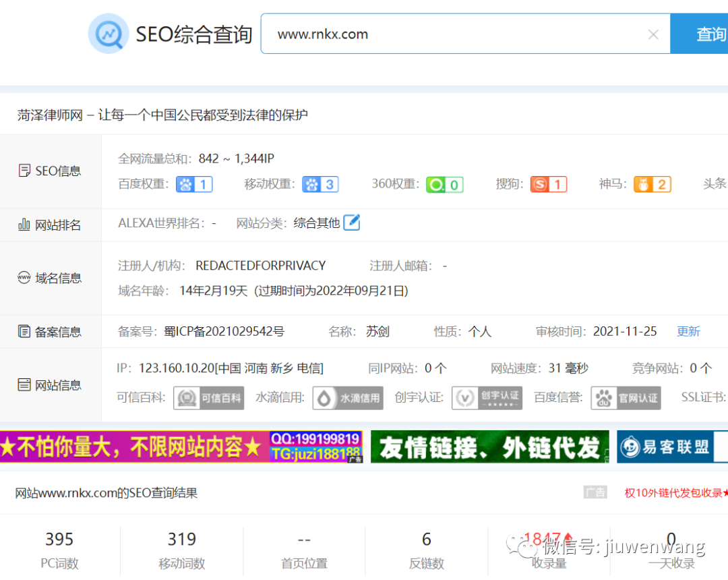Click the red 权10外链代发包收录 link
This screenshot has height=580, width=728.
676,493
